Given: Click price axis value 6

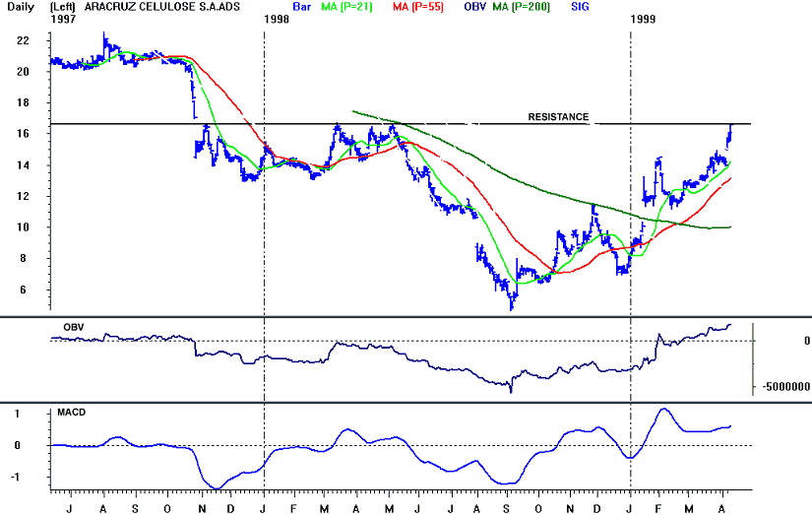Looking at the screenshot, I should click(23, 290).
